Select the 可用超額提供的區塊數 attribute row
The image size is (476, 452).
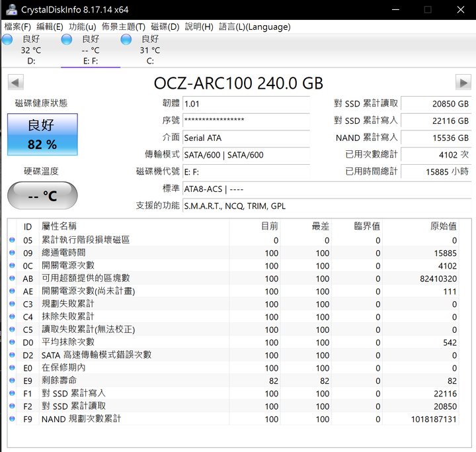pyautogui.click(x=233, y=278)
